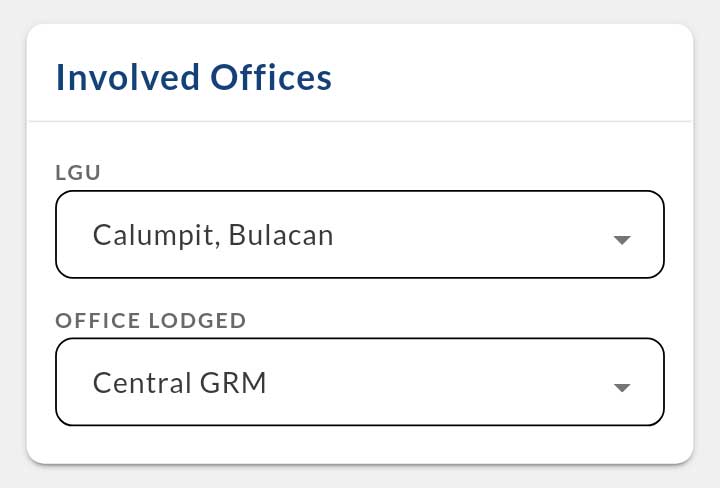
Task: Click the Office Lodged dropdown arrow icon
Action: (x=621, y=387)
